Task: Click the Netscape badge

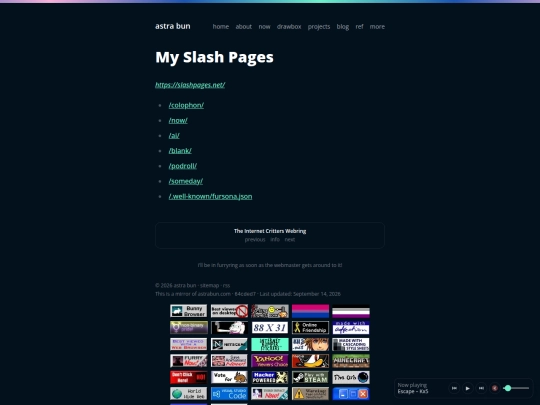Action: (229, 344)
